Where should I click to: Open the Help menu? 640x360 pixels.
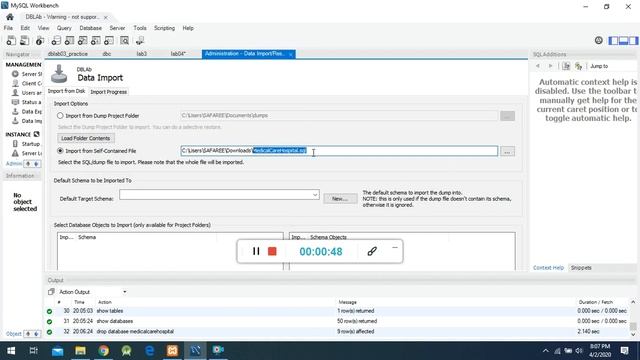[188, 28]
